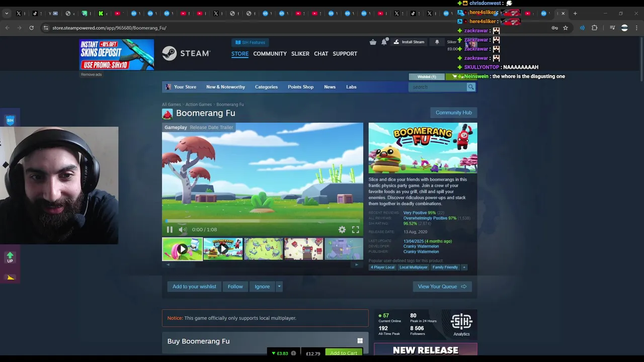Open the Community Hub button
Screen dimensions: 644x362
454,113
